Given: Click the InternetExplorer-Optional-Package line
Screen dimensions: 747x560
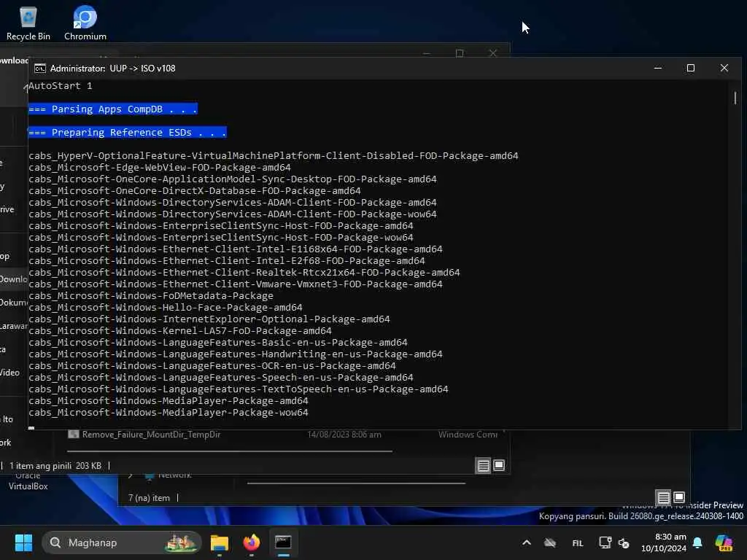Looking at the screenshot, I should (209, 319).
